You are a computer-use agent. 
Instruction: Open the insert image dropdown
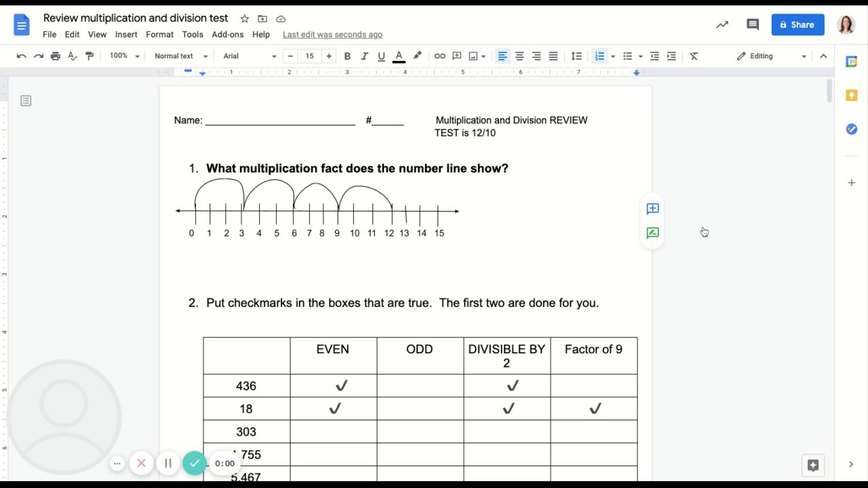point(477,56)
